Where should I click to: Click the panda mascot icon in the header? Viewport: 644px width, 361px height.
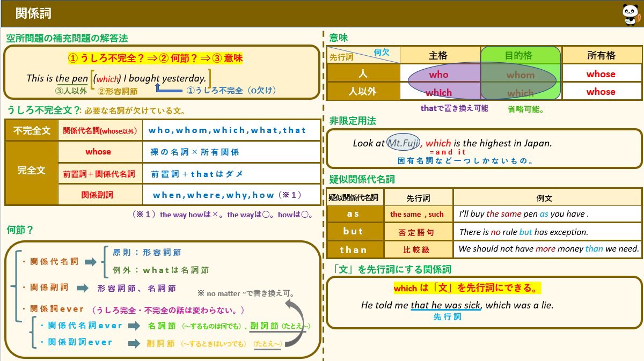(632, 13)
